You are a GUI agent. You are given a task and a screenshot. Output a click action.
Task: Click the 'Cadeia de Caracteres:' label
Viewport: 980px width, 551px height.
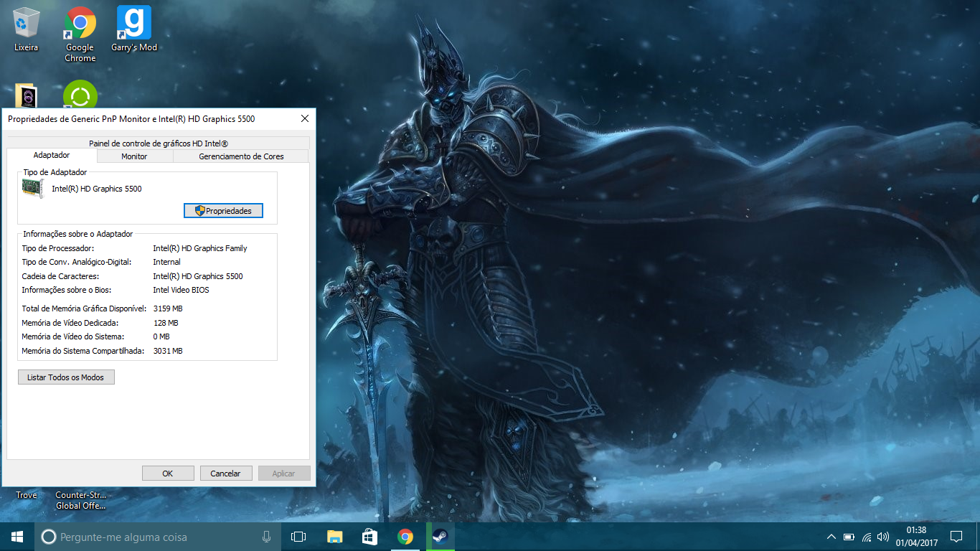[60, 276]
